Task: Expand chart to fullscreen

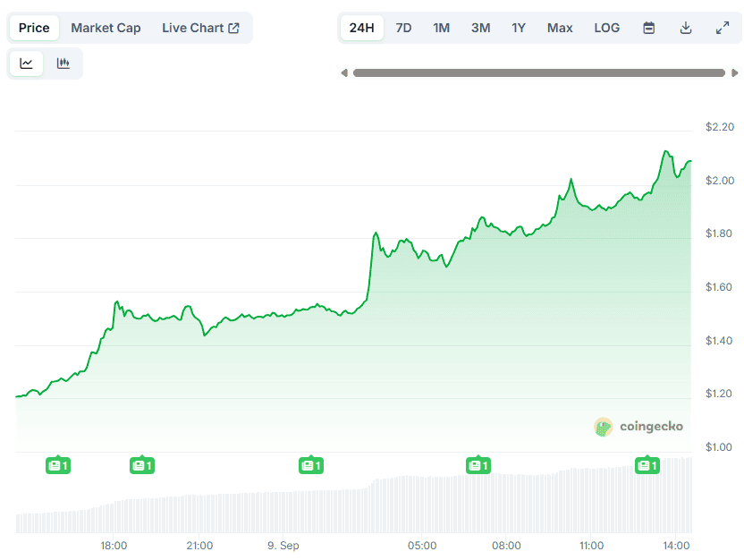Action: click(723, 28)
